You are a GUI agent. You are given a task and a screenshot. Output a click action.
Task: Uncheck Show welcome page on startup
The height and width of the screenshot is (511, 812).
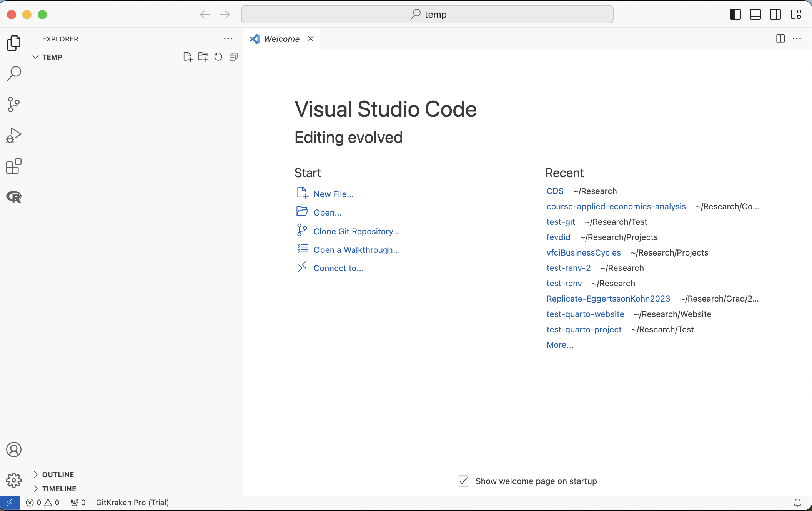click(463, 481)
